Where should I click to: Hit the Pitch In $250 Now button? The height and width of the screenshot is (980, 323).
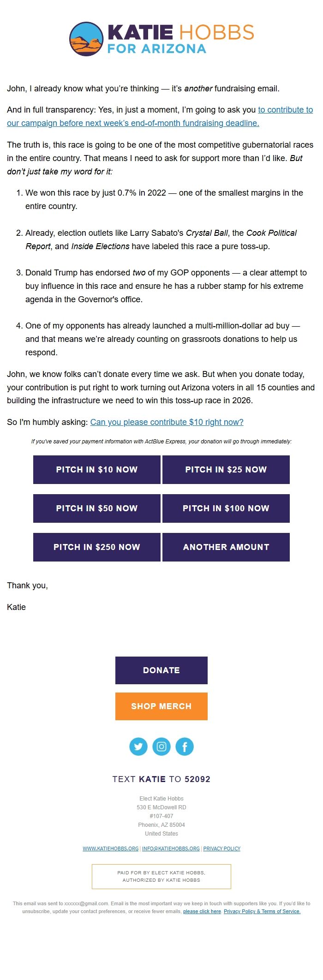point(97,547)
